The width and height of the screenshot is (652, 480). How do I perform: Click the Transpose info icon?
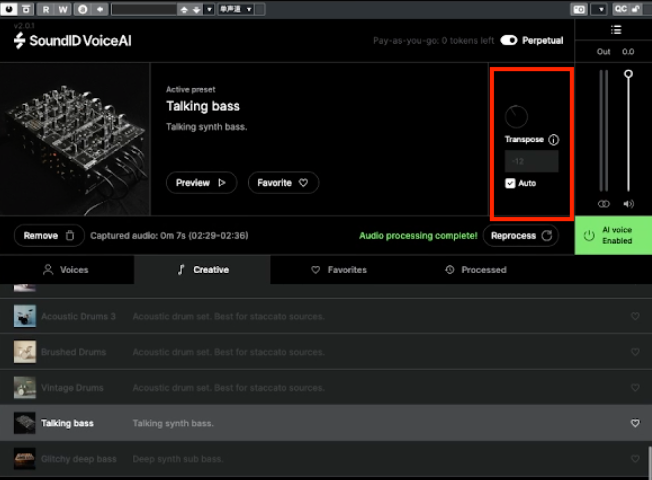[x=554, y=140]
